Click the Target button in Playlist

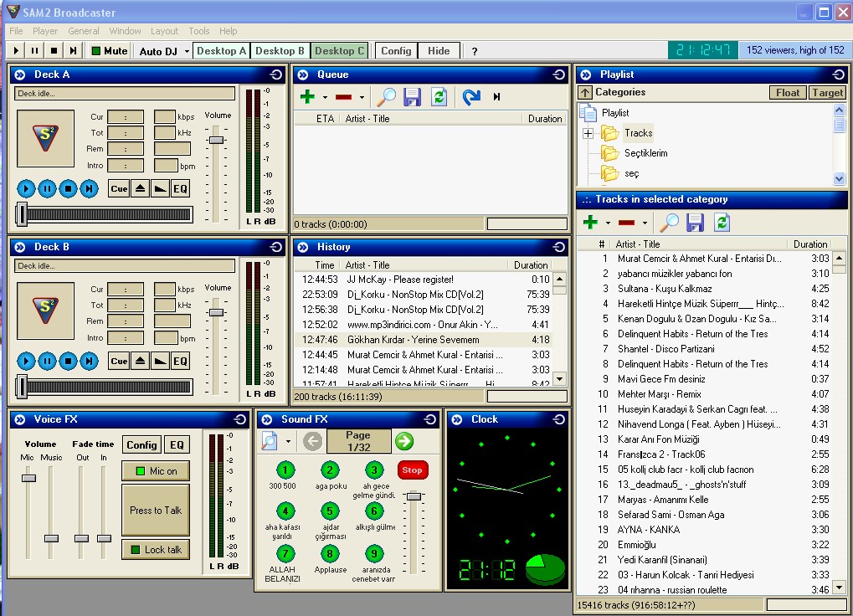pos(827,92)
